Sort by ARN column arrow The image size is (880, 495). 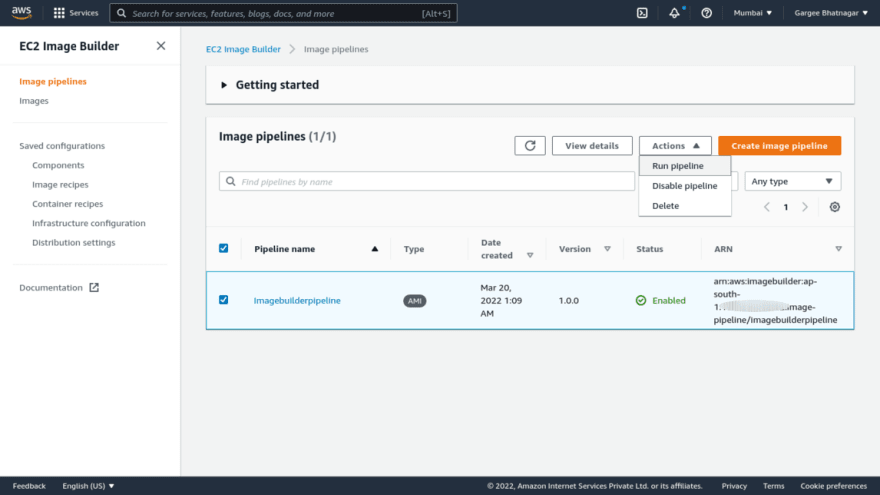838,249
